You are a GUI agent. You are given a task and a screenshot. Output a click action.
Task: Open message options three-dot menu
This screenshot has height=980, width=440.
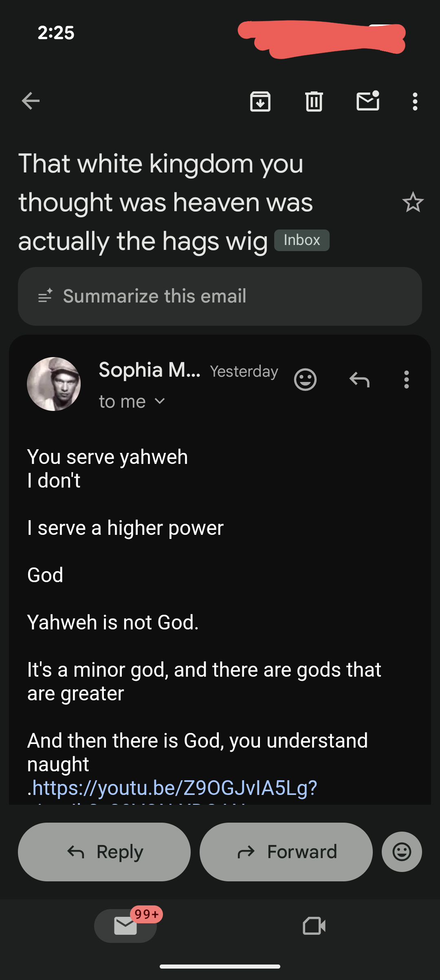click(x=406, y=380)
